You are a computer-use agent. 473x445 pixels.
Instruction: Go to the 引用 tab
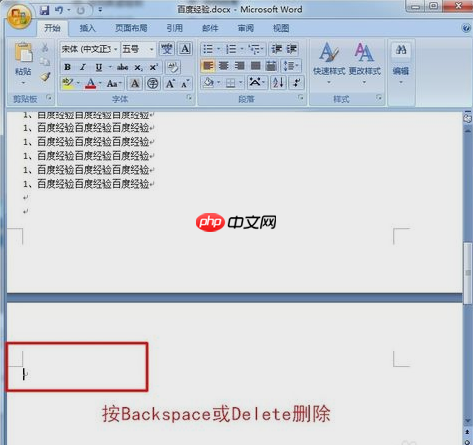(x=174, y=28)
